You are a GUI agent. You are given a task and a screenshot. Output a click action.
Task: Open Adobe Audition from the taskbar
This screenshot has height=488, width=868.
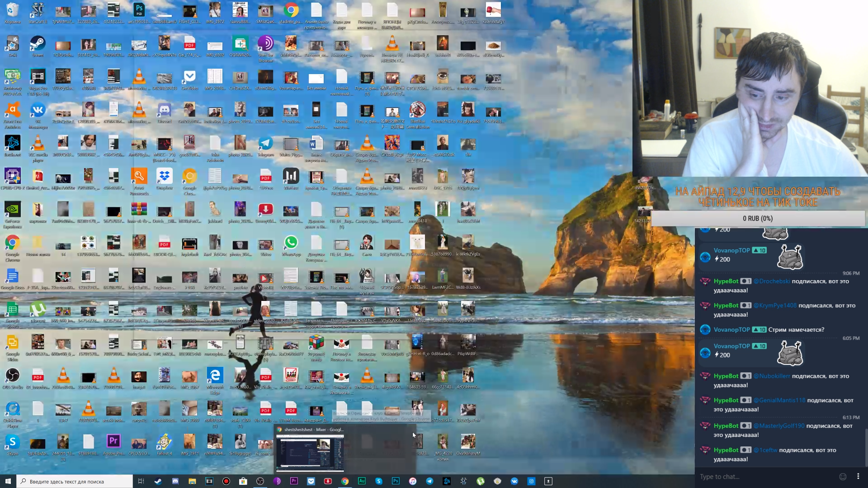(362, 481)
